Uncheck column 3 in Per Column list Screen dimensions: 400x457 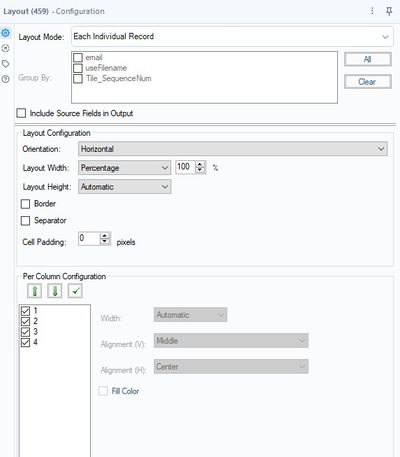(25, 332)
